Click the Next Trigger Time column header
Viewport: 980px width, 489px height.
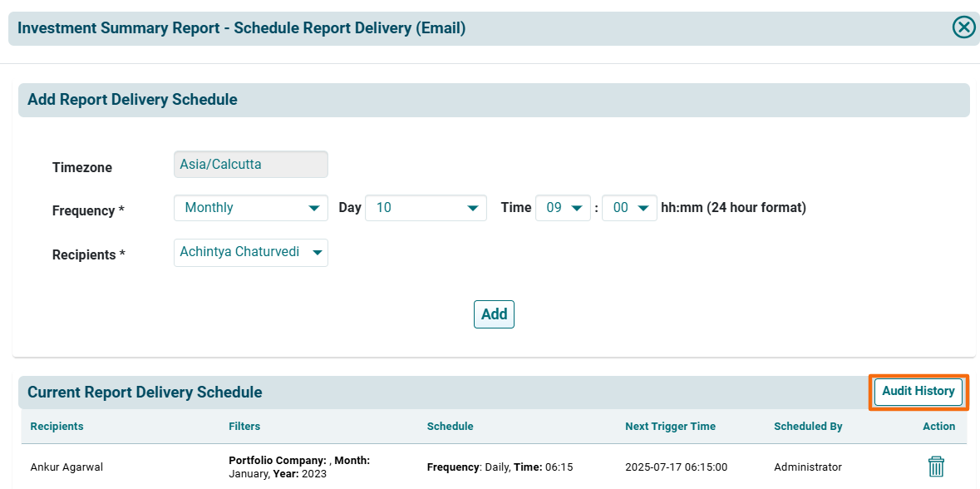(x=670, y=427)
